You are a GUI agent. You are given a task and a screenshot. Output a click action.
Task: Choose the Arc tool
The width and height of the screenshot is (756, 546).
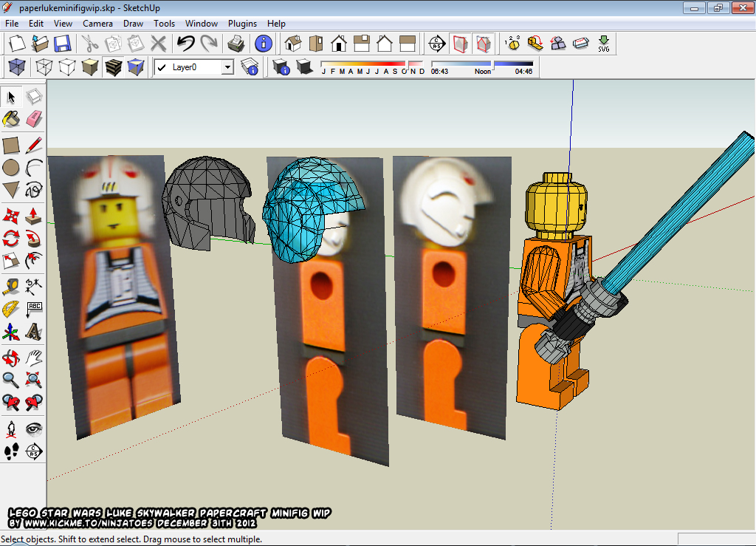[x=34, y=168]
